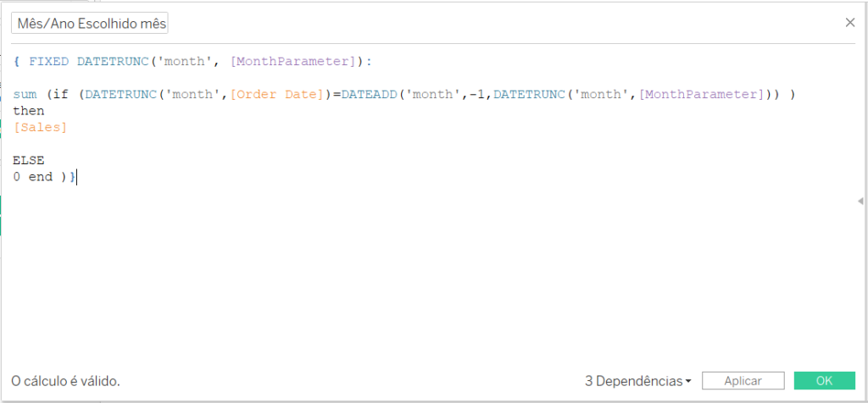The width and height of the screenshot is (868, 403).
Task: Click the opening curly brace before FIXED
Action: pyautogui.click(x=17, y=61)
